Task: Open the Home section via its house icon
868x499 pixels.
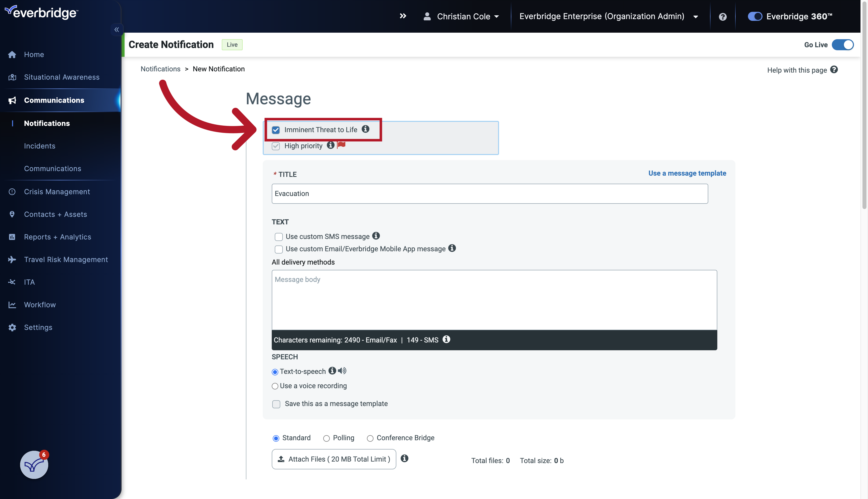Action: point(12,54)
